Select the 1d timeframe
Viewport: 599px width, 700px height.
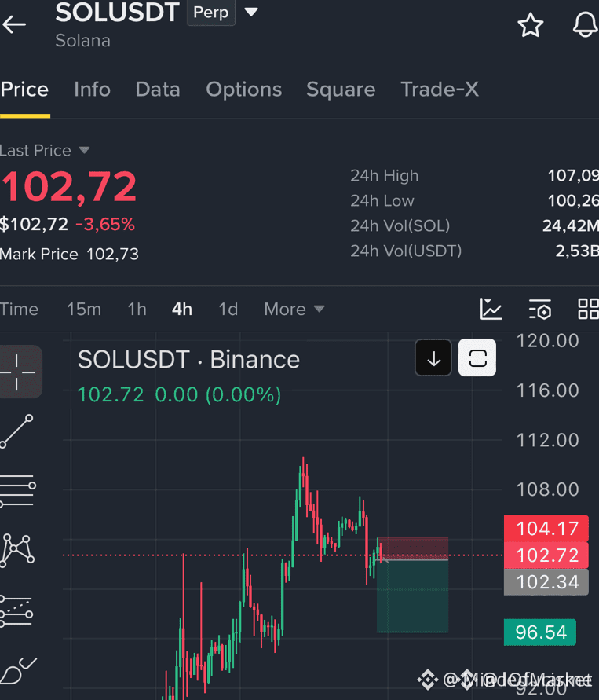click(228, 309)
